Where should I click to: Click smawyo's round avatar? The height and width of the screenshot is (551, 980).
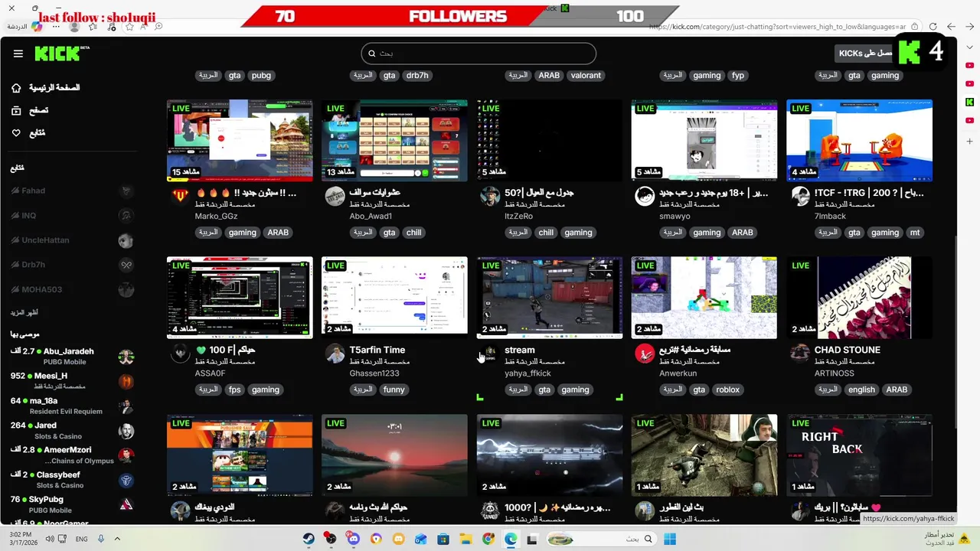645,196
